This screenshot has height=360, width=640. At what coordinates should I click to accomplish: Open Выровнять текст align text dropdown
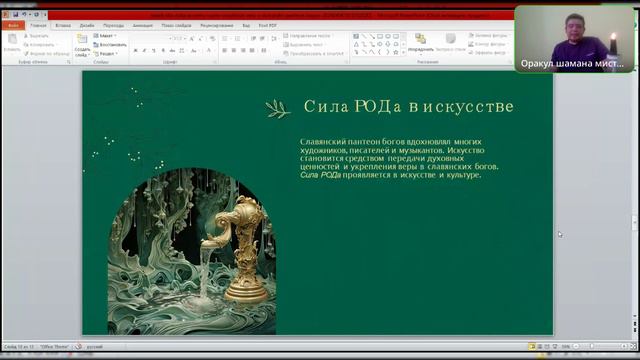(306, 44)
